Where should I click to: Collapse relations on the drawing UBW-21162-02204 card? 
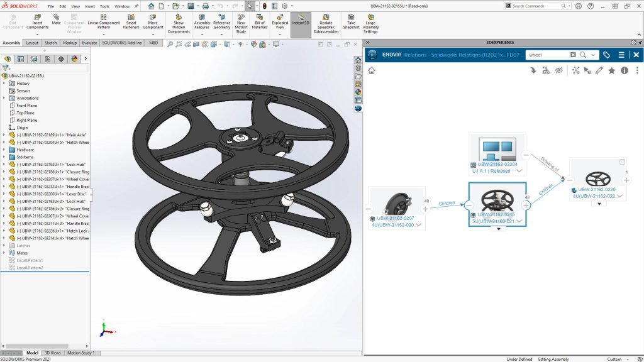(x=526, y=155)
